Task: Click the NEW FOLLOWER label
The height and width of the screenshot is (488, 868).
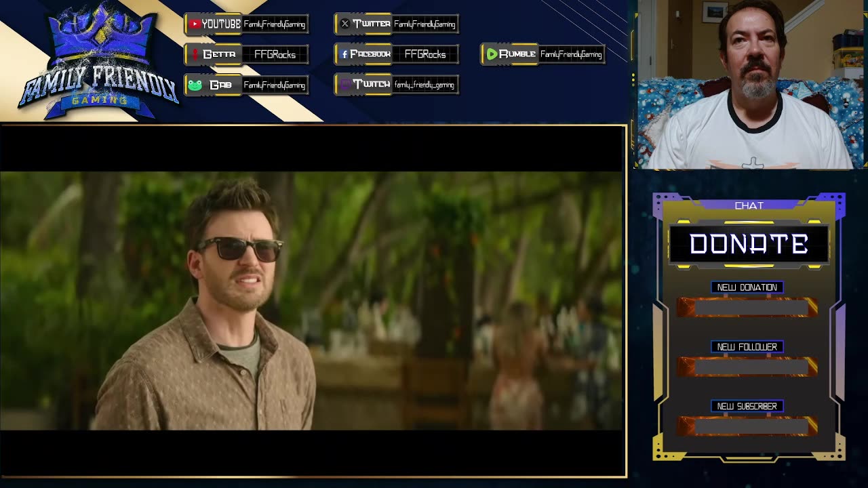Action: [x=747, y=347]
